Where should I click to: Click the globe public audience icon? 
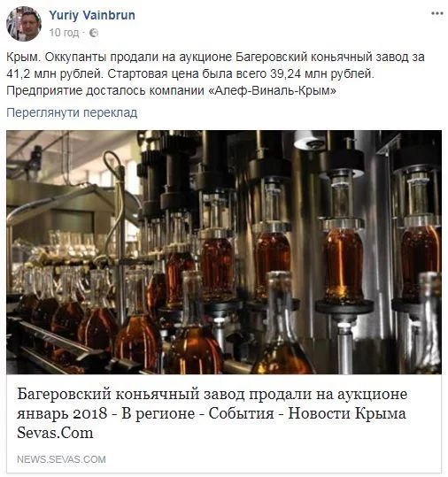click(x=94, y=33)
